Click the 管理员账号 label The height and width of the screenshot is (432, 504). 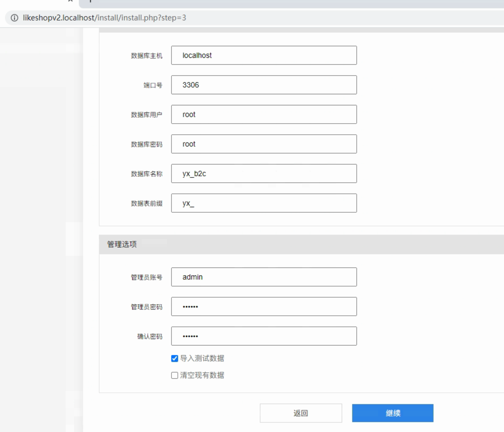coord(147,278)
